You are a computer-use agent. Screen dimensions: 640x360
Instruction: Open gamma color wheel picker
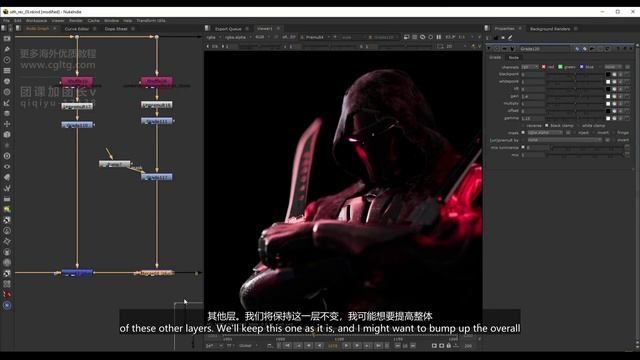click(x=614, y=118)
